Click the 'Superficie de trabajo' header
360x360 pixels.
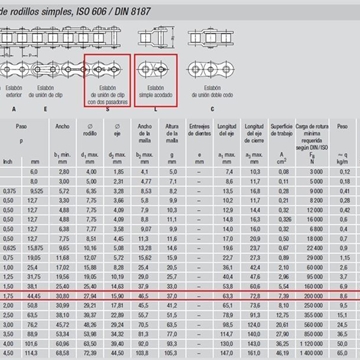click(x=282, y=130)
